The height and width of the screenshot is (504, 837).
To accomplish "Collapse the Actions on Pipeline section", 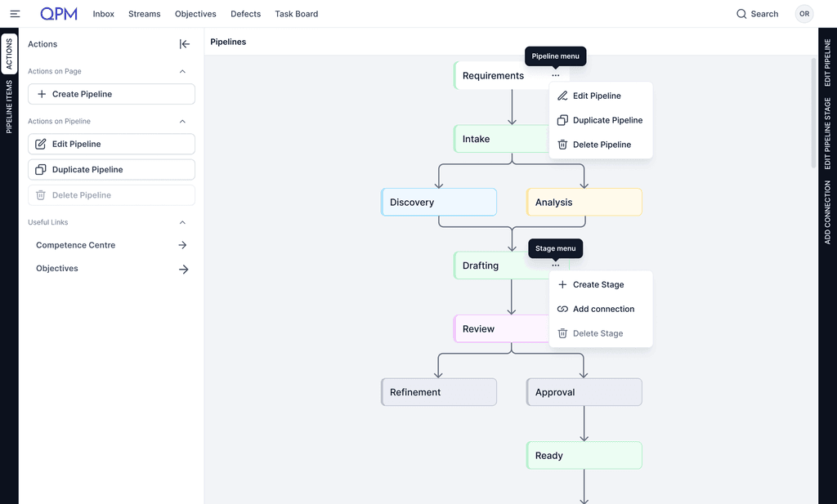I will (x=182, y=121).
